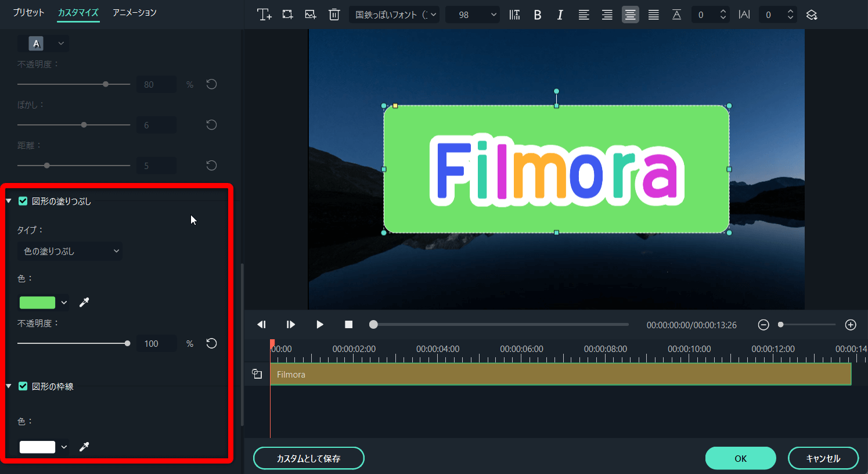Screen dimensions: 868x474
Task: Select the Filmora clip on the timeline
Action: tap(560, 374)
